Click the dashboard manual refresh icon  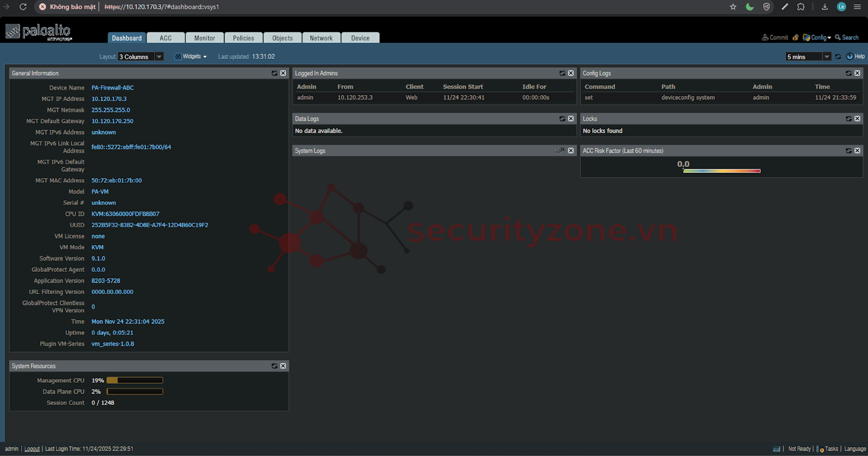coord(838,57)
